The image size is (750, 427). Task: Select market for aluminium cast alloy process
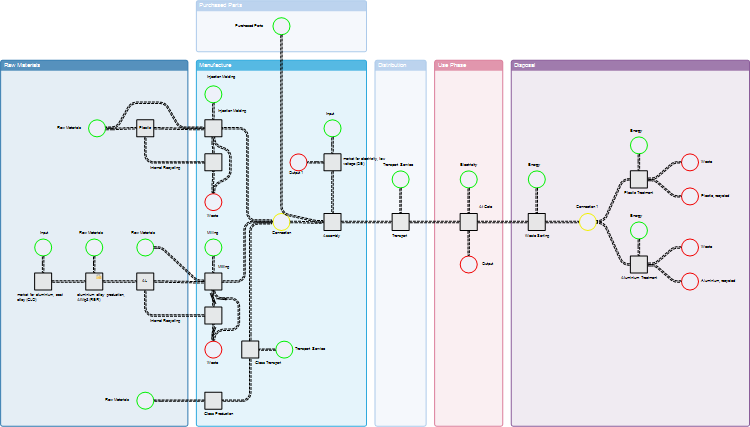coord(43,281)
